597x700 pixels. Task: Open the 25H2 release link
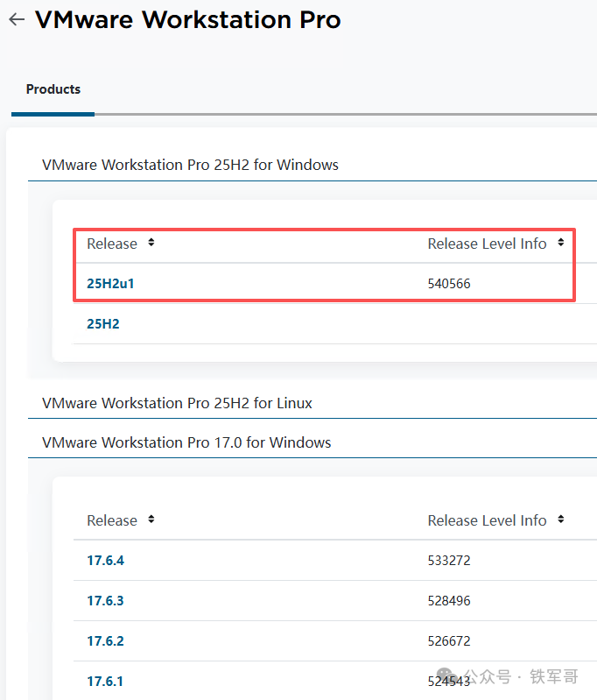103,323
